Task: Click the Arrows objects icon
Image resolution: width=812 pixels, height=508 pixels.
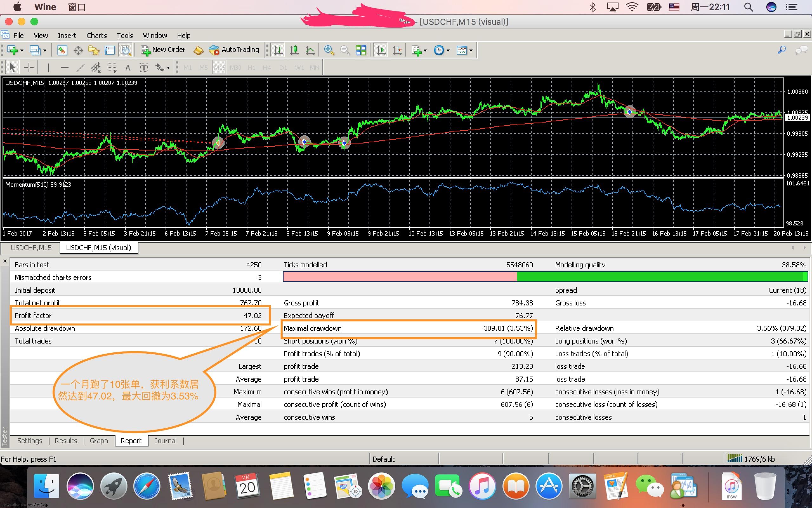Action: pos(159,68)
